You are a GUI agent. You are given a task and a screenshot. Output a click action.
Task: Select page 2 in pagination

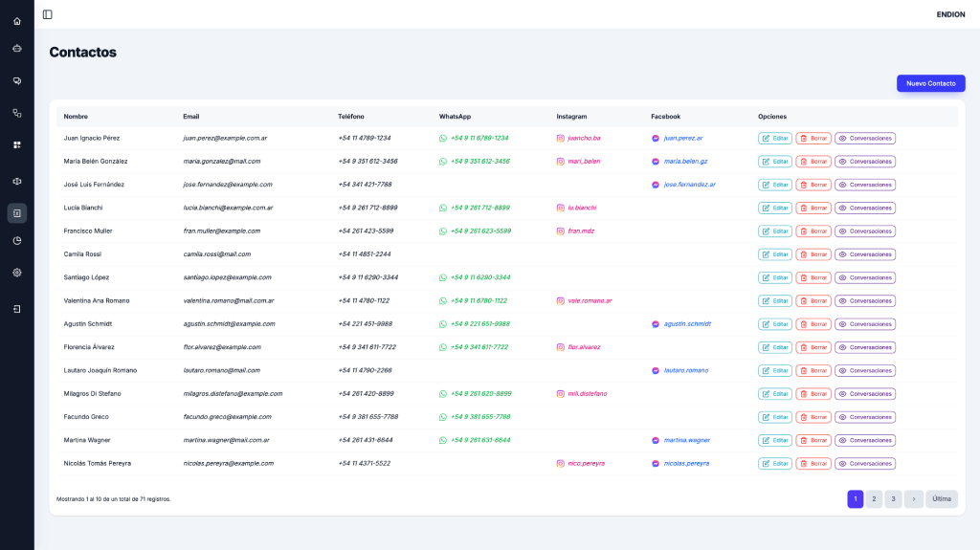pos(875,499)
